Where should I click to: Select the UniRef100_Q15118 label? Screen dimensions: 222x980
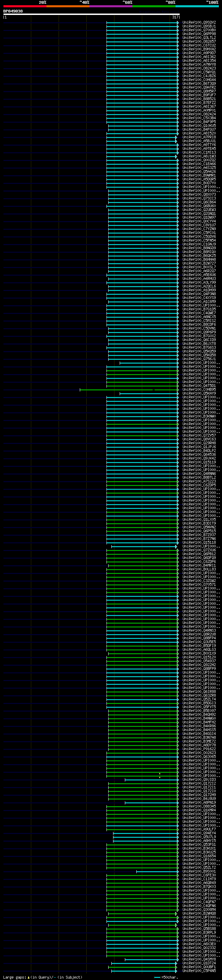[199, 543]
